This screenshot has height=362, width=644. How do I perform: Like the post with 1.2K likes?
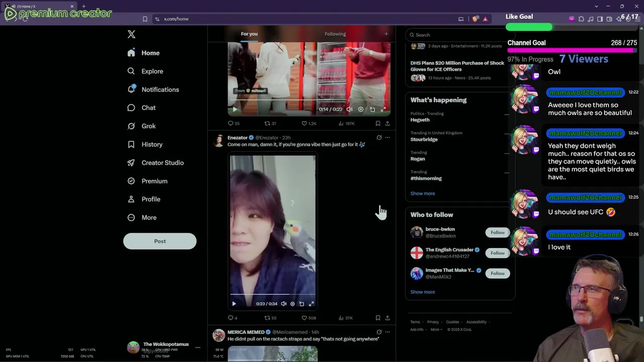[309, 123]
